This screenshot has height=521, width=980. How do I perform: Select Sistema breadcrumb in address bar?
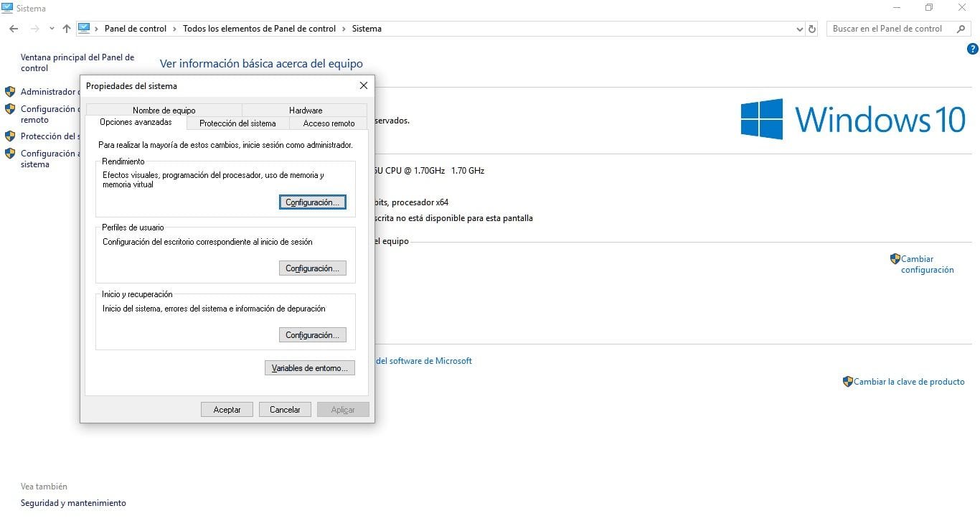pos(367,29)
